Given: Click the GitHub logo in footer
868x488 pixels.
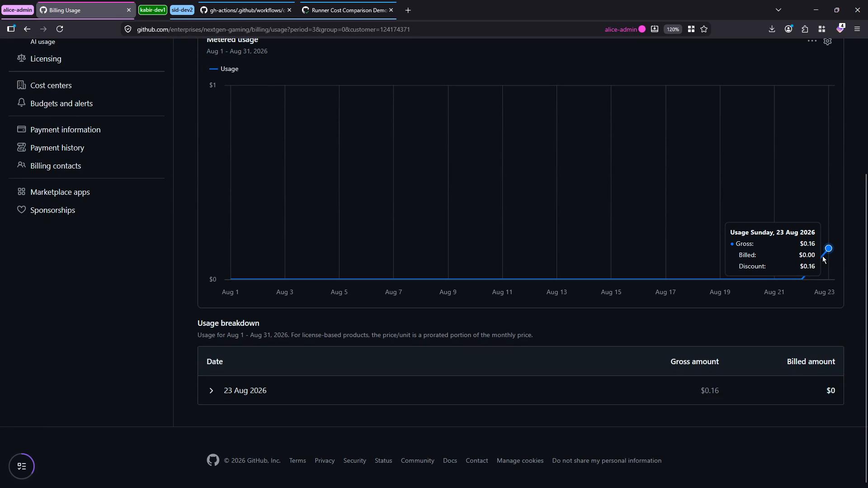Looking at the screenshot, I should 213,460.
